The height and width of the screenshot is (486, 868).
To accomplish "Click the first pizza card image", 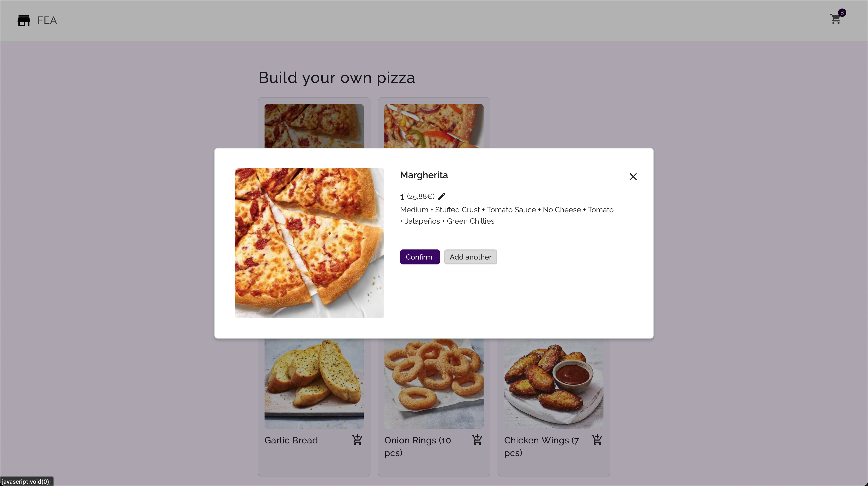I will 314,126.
